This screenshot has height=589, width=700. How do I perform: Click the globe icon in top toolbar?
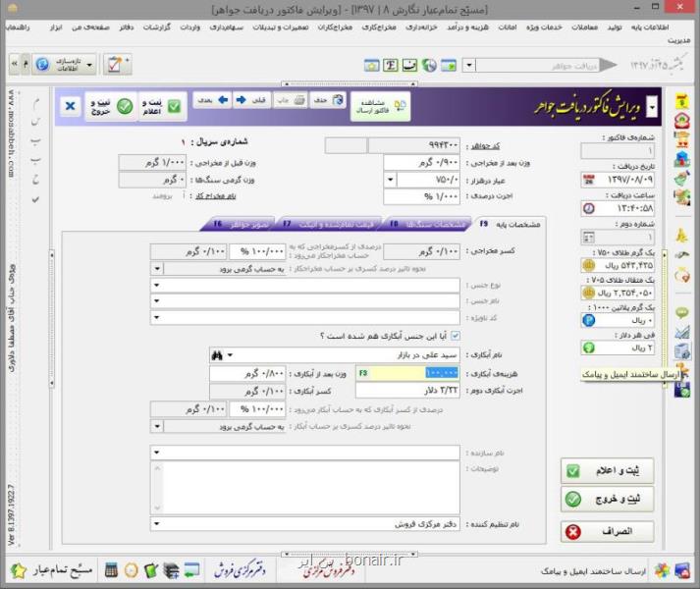[x=429, y=65]
